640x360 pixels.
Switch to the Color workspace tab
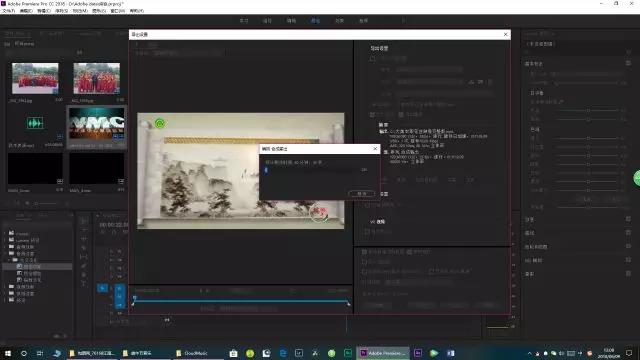(315, 20)
